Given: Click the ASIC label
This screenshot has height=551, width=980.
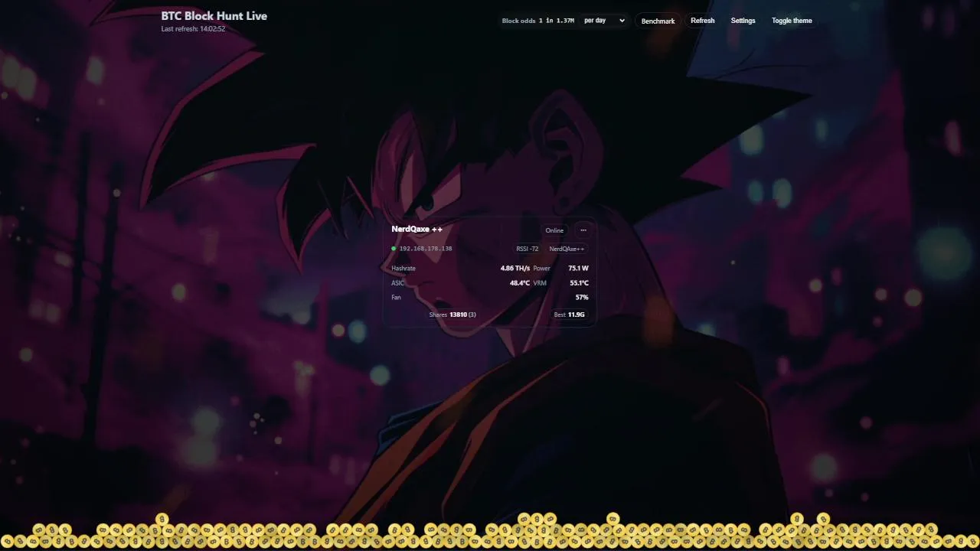Looking at the screenshot, I should 397,283.
